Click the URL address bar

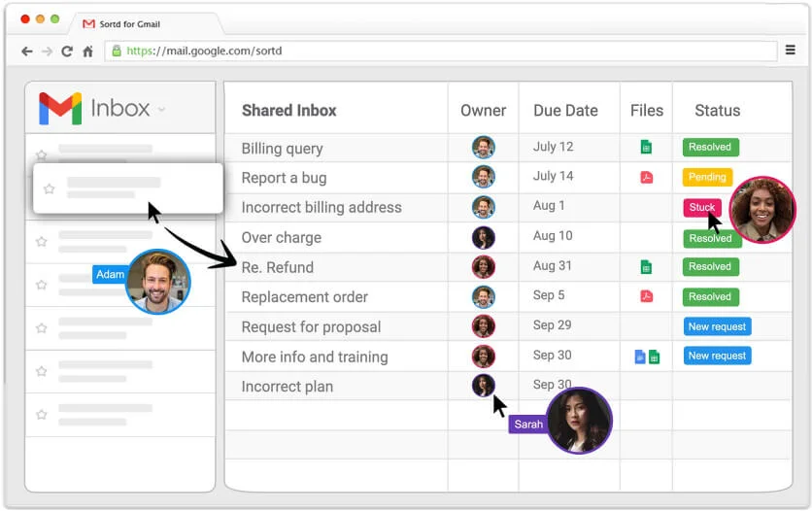(x=437, y=51)
